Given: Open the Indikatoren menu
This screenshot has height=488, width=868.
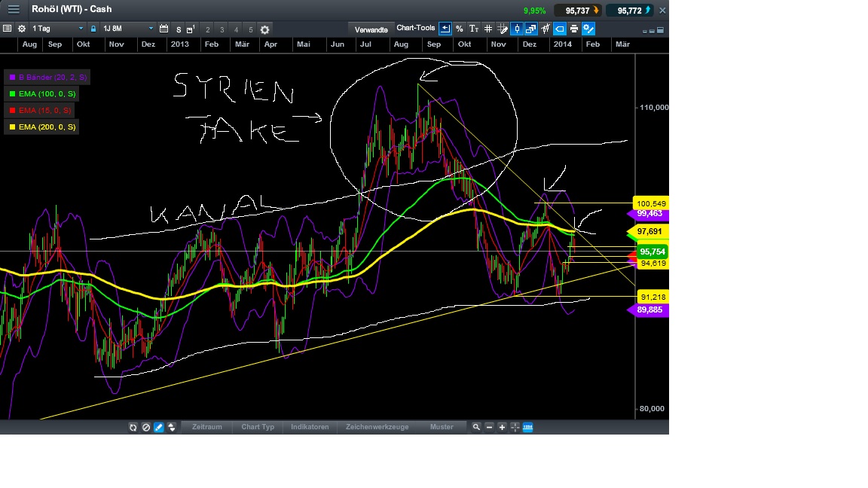Looking at the screenshot, I should (x=309, y=427).
